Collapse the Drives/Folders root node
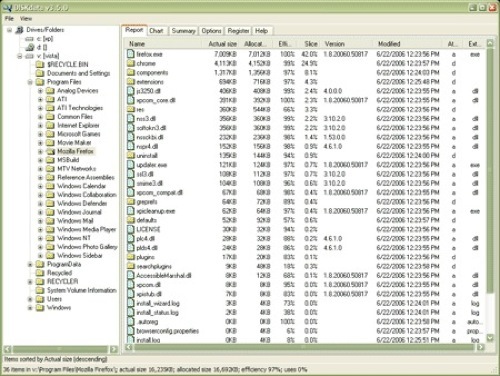This screenshot has height=376, width=500. 9,30
